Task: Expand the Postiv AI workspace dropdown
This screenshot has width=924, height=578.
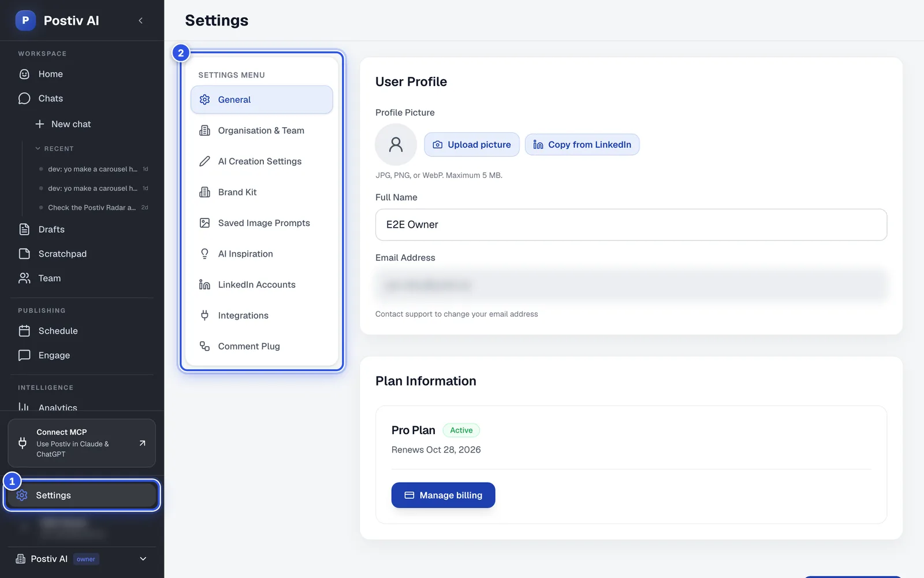Action: coord(143,559)
